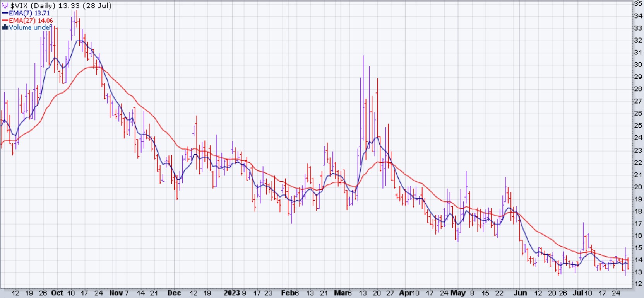Screen dimensions: 644x298
Task: Click the 2023 year marker on axis
Action: [232, 293]
